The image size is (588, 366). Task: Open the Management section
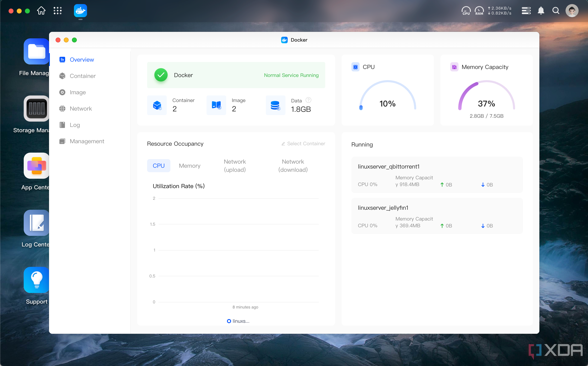[87, 141]
